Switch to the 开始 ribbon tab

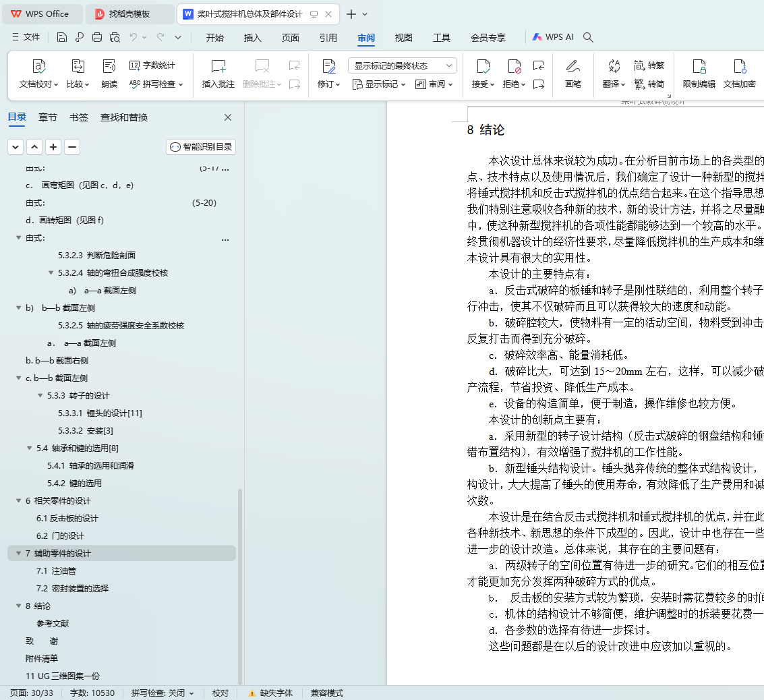coord(215,38)
